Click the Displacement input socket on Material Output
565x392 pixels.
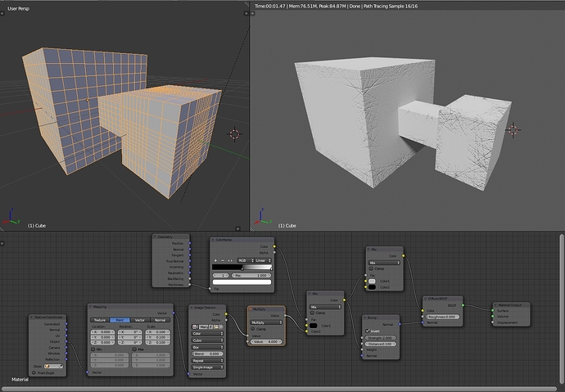[x=493, y=322]
